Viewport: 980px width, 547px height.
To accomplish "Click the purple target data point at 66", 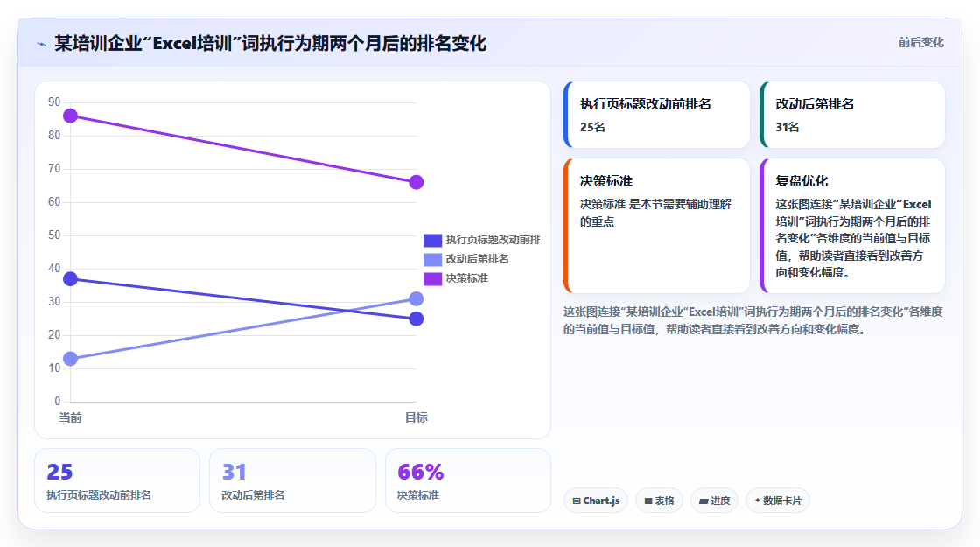I will pos(416,182).
